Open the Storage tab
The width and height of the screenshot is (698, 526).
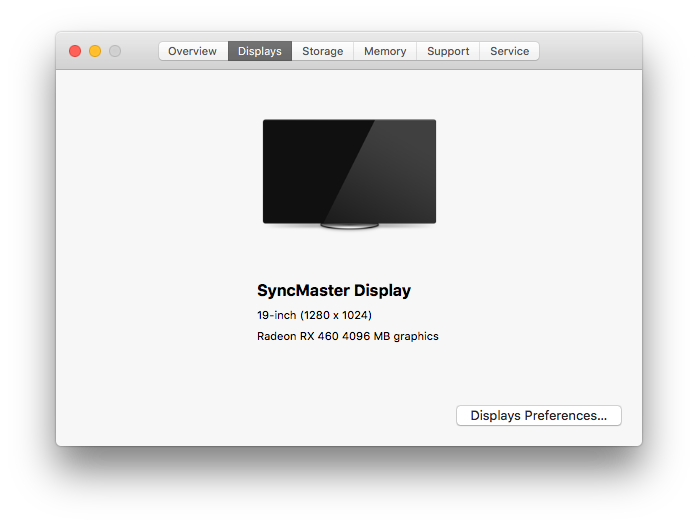[x=323, y=51]
